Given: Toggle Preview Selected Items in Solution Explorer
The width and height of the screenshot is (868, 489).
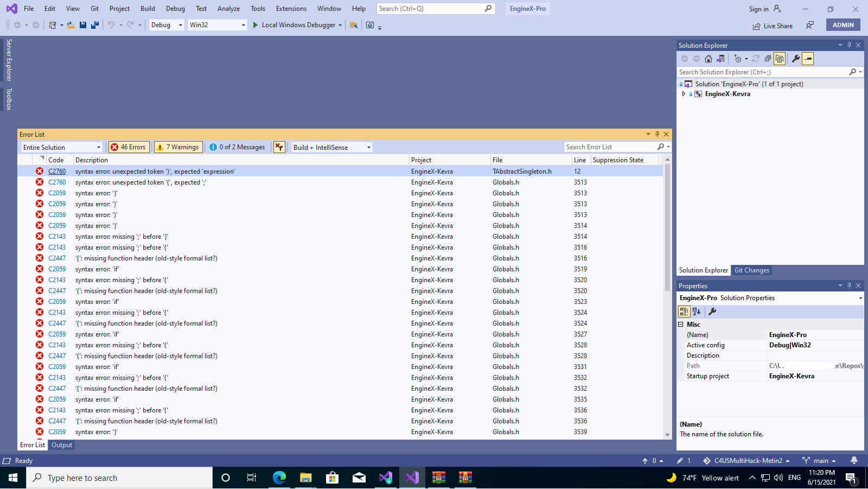Looking at the screenshot, I should (x=808, y=59).
